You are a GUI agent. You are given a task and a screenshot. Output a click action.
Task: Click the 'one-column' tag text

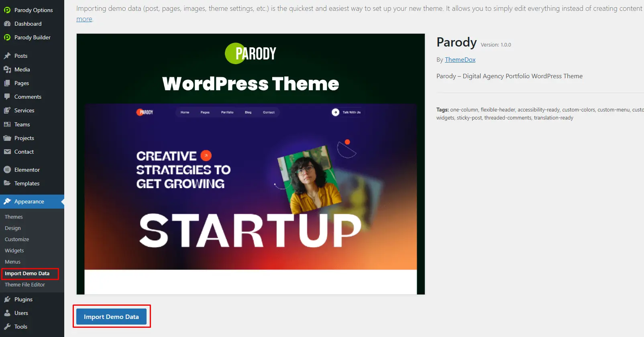click(464, 110)
